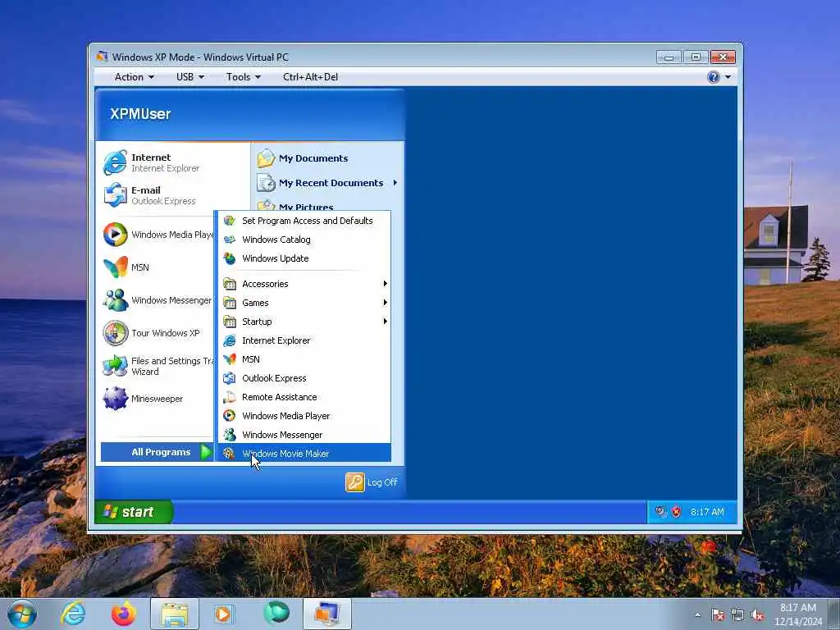
Task: Open My Documents folder
Action: tap(303, 158)
